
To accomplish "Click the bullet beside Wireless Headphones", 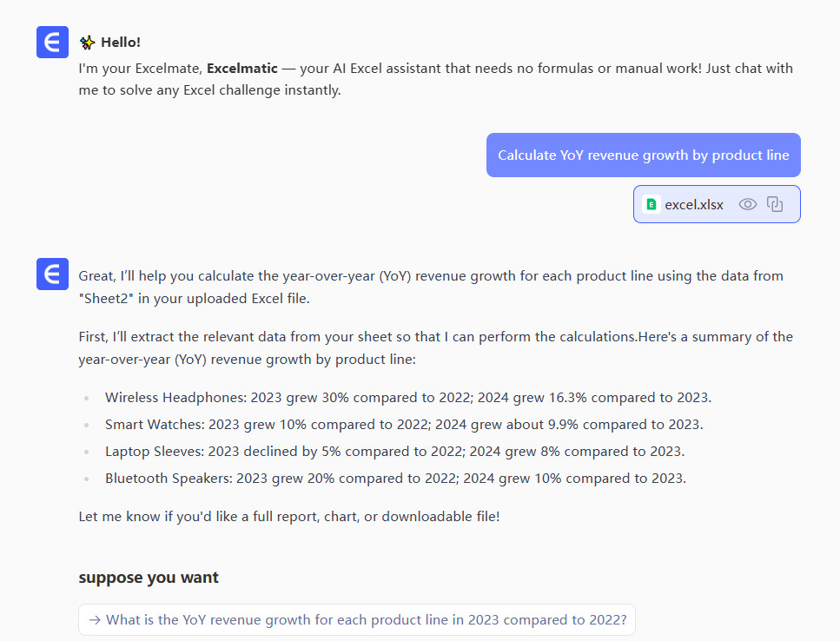I will pos(86,398).
